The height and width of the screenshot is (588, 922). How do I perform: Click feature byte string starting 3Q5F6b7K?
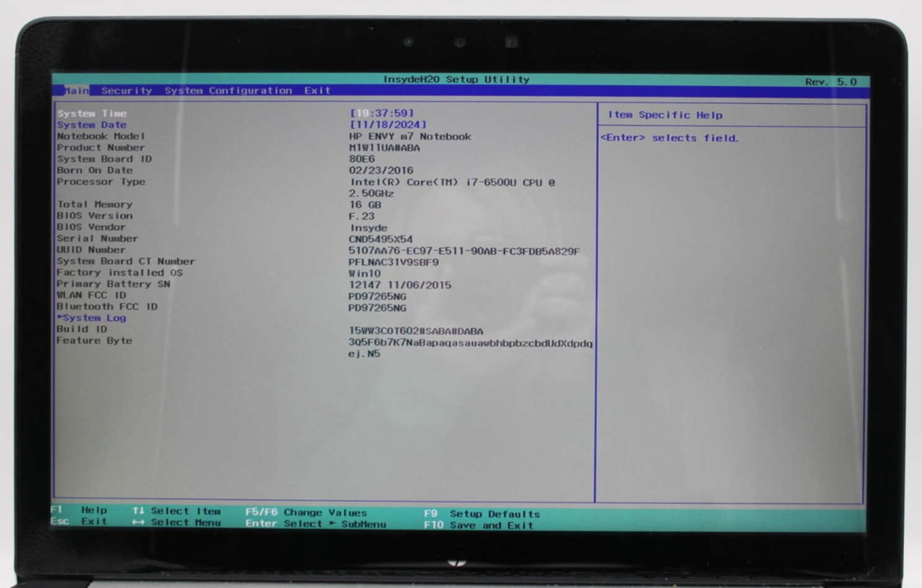[470, 349]
